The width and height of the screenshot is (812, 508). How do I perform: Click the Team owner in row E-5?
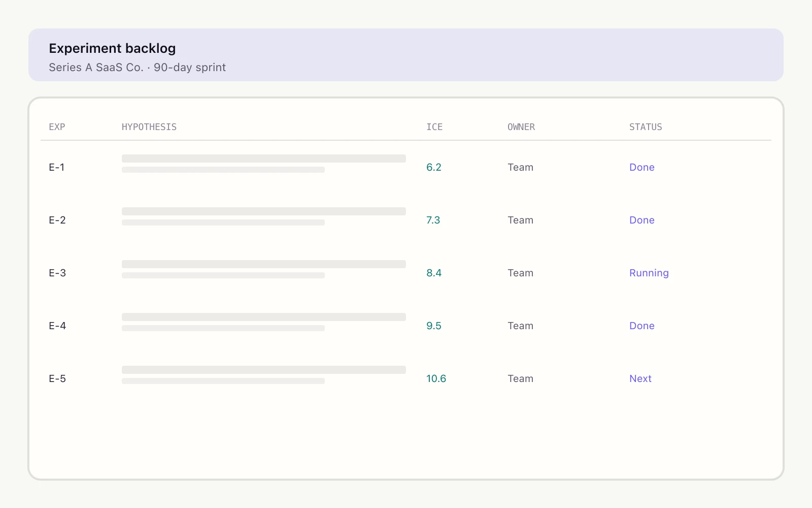coord(521,378)
